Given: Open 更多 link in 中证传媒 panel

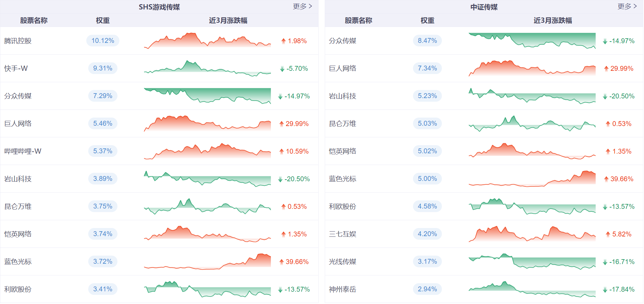Looking at the screenshot, I should (627, 6).
